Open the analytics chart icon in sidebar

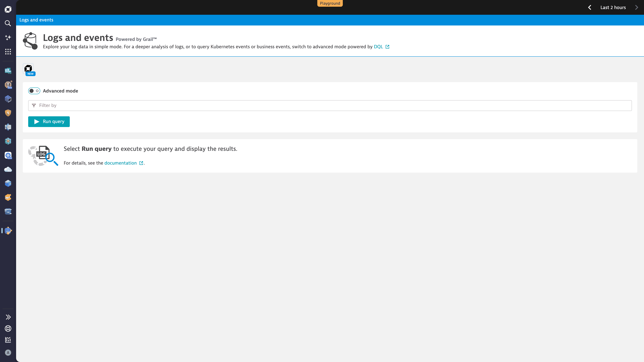8,340
